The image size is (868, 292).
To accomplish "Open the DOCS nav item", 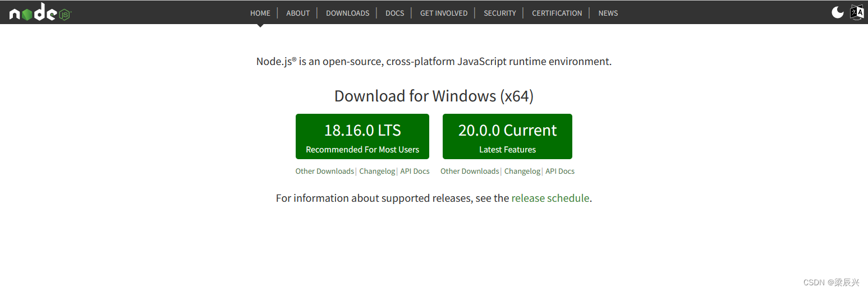I will click(x=394, y=13).
